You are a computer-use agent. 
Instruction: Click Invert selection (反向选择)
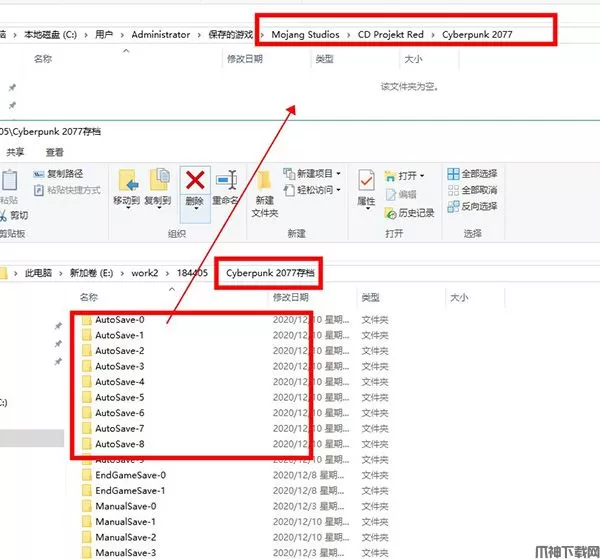coord(473,206)
